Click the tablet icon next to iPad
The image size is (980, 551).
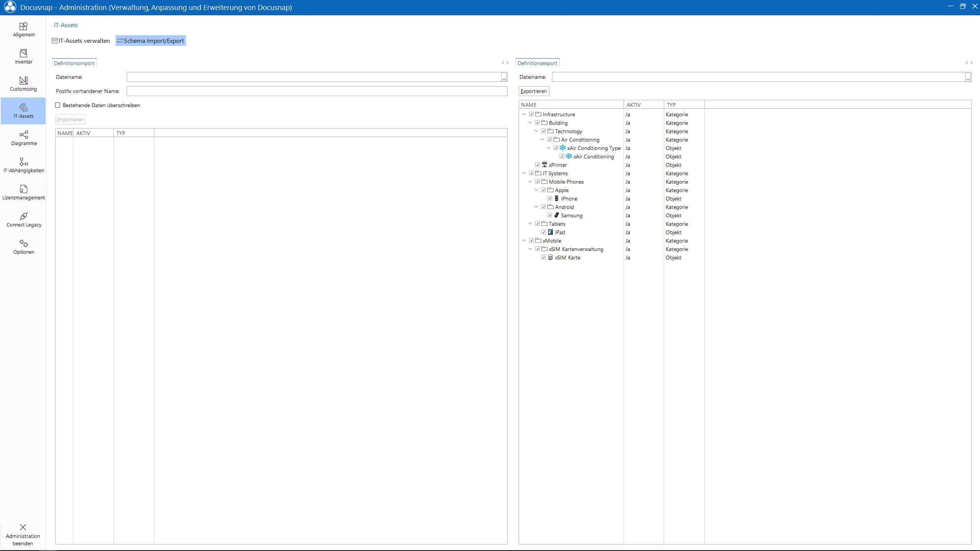(x=550, y=232)
